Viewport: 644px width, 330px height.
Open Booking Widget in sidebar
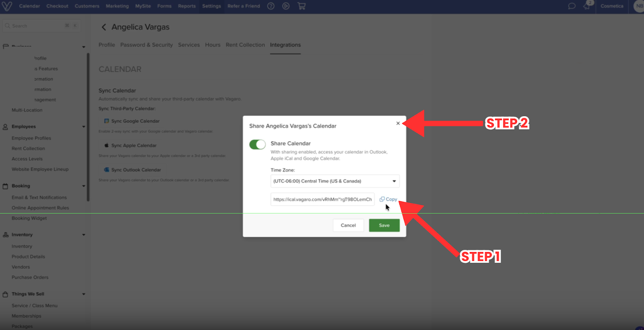point(29,219)
